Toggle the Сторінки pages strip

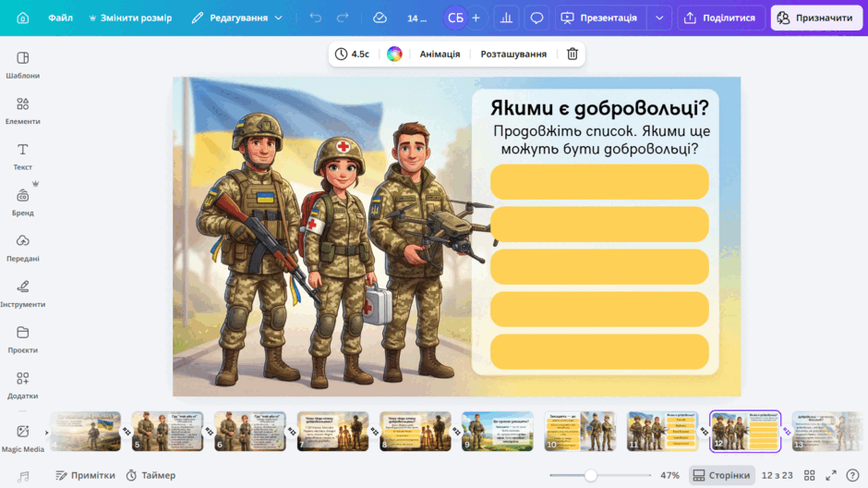722,475
